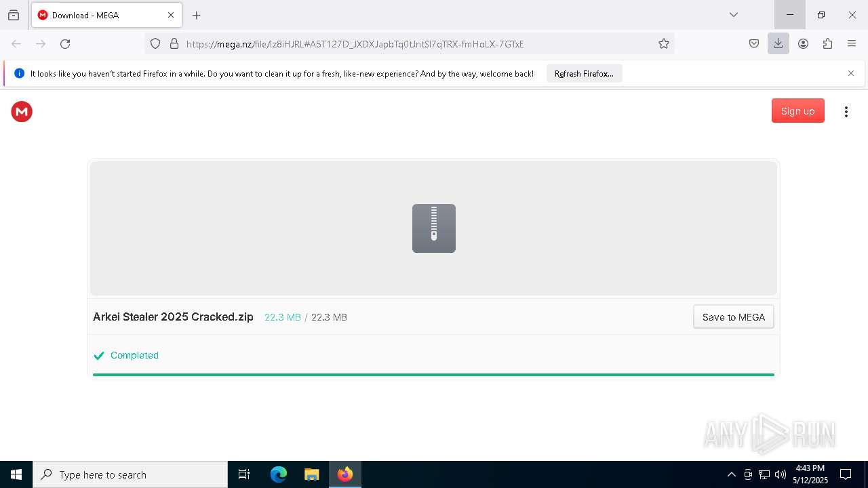Expand the list all tabs dropdown
The width and height of the screenshot is (868, 488).
click(733, 15)
